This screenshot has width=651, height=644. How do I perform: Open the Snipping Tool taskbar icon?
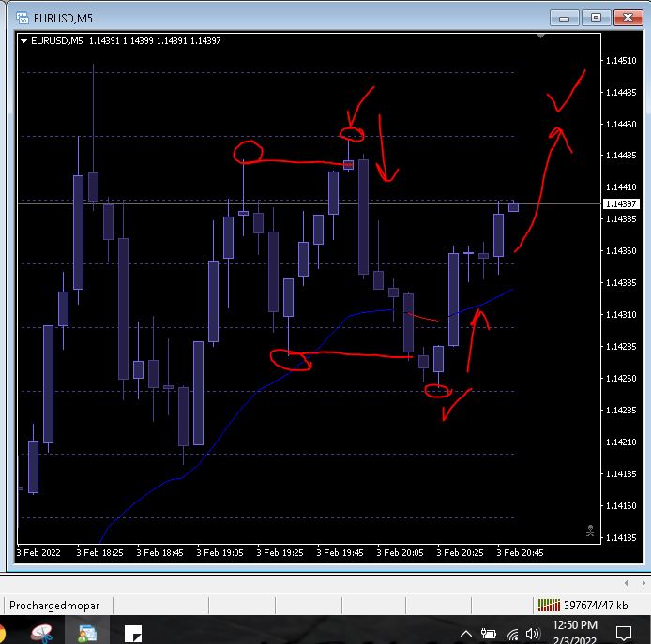coord(41,633)
